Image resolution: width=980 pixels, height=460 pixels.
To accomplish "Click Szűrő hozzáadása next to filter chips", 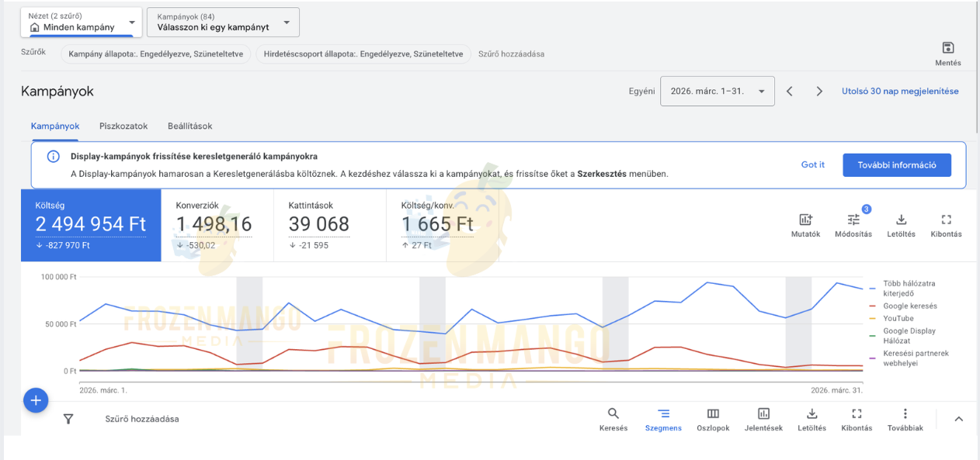I will tap(511, 54).
